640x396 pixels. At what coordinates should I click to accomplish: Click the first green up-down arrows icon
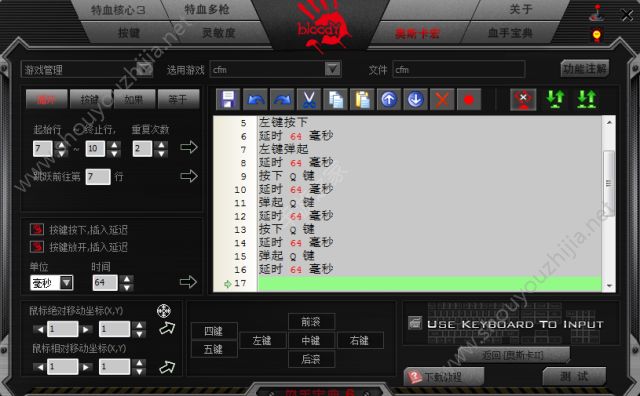point(555,99)
